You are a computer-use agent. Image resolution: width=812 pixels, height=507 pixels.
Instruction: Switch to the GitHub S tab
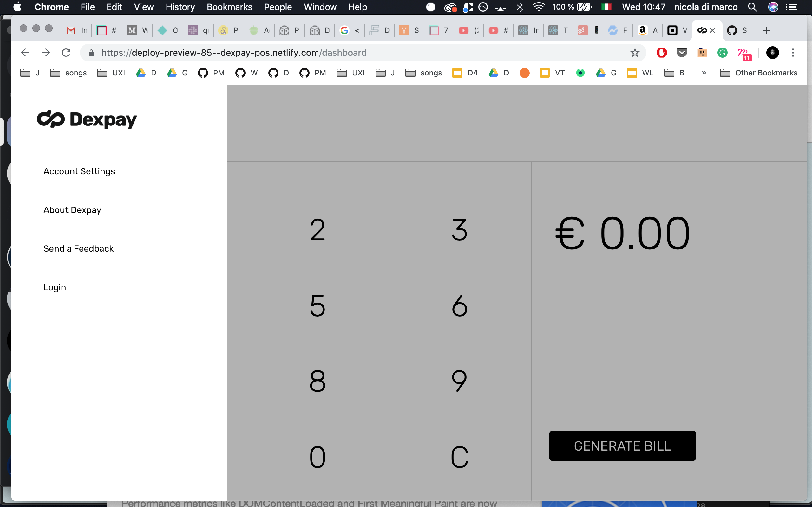(x=737, y=30)
